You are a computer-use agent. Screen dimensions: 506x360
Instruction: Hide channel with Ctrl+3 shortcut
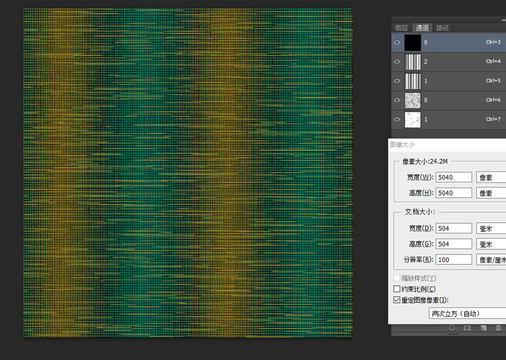397,42
